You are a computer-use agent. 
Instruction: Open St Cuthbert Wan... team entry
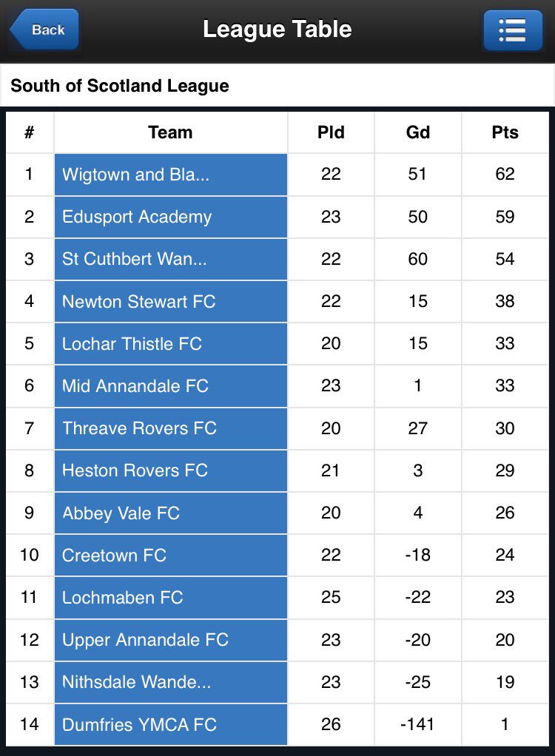pos(171,260)
